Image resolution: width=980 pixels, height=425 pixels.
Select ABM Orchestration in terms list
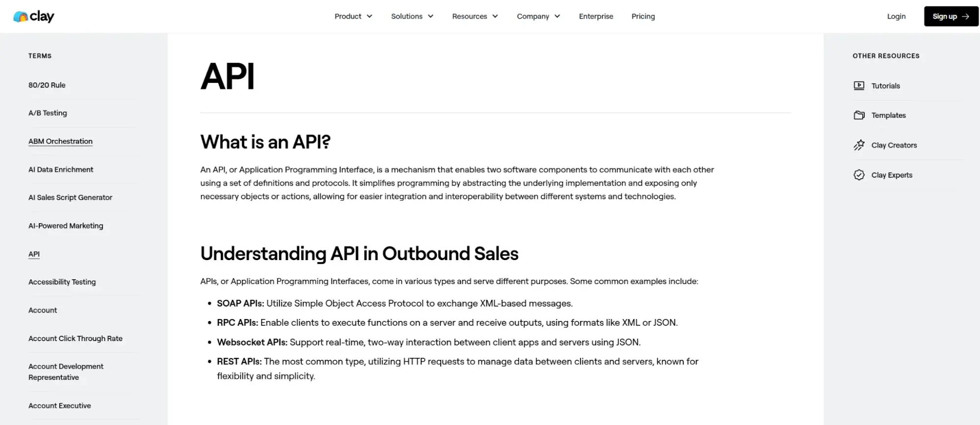coord(60,141)
